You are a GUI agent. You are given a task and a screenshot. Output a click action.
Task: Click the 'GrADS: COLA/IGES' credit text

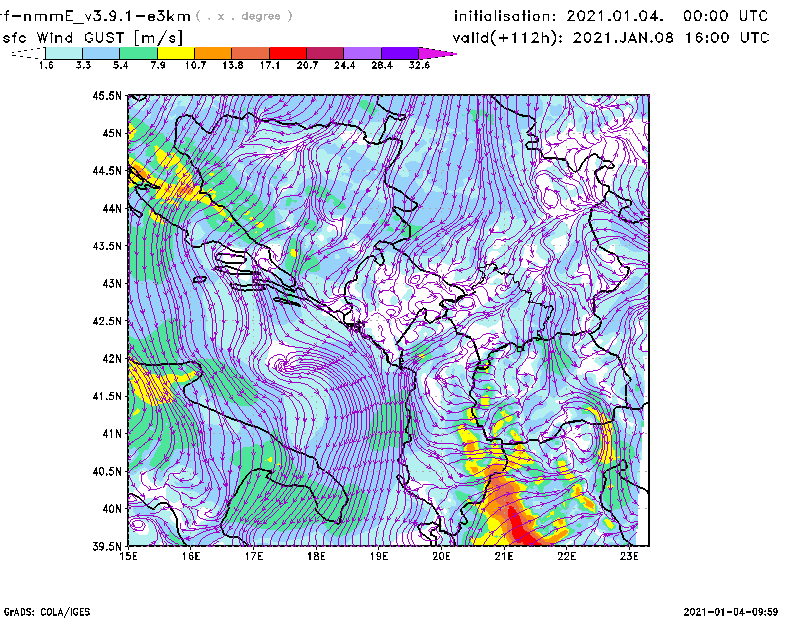[x=47, y=612]
